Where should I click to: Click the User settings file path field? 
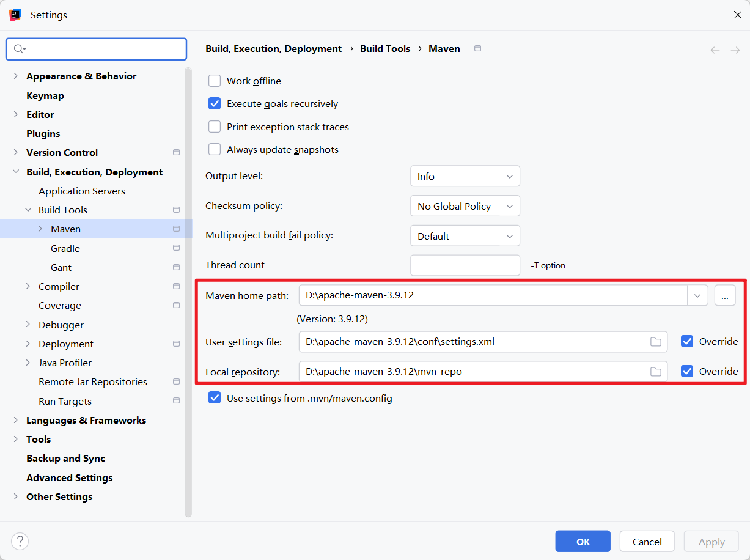point(483,342)
